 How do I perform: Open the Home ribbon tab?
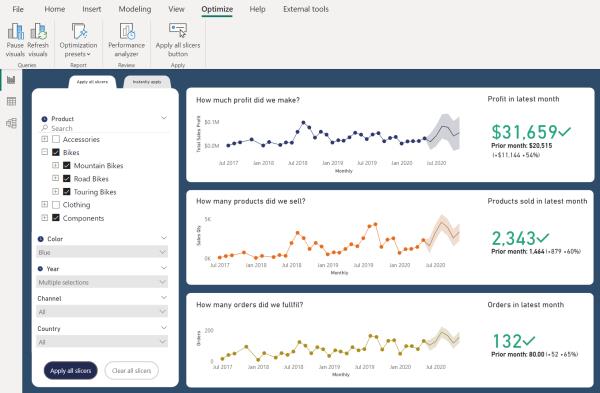[x=55, y=9]
